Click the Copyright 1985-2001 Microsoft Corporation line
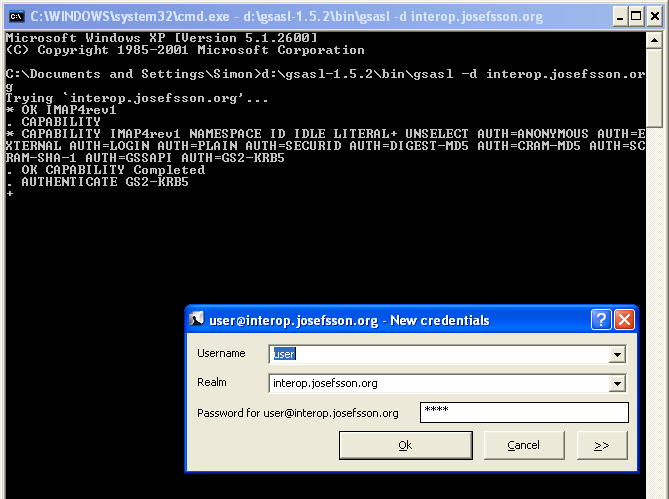Screen dimensions: 669x499 (185, 50)
